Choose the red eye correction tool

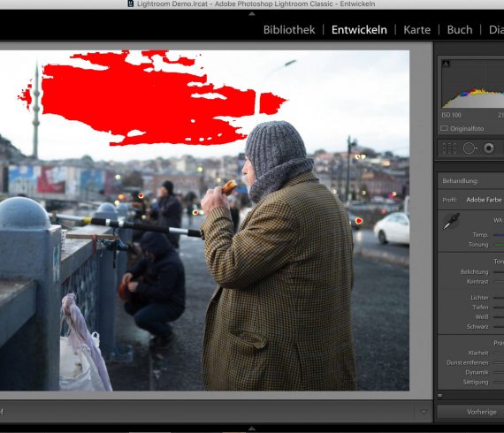(489, 148)
